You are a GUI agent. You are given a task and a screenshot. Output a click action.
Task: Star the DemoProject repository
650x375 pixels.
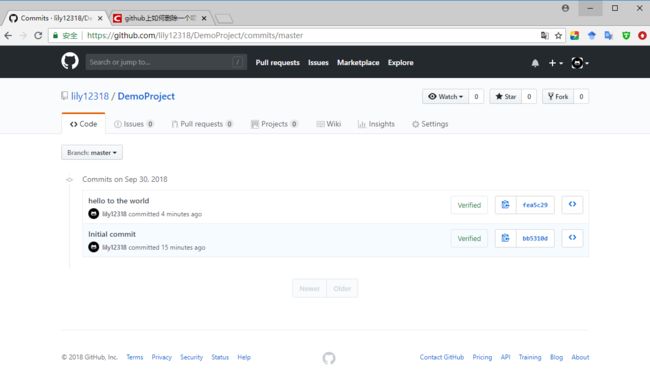point(506,97)
